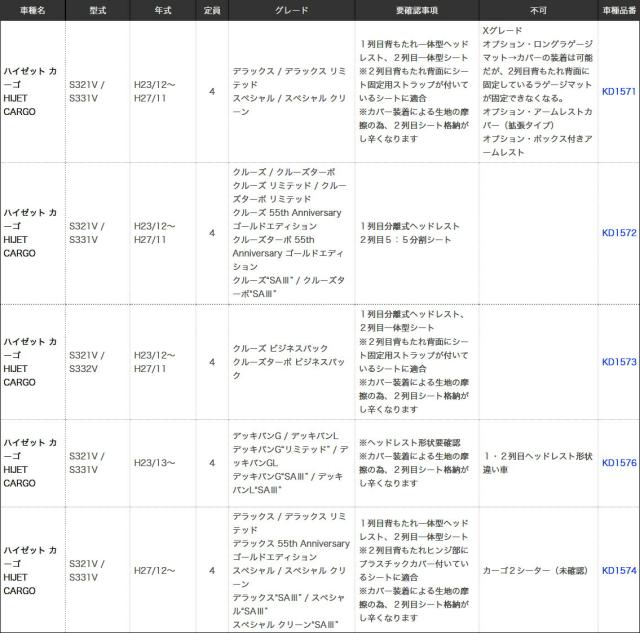
Task: Click the 定員 column header
Action: 211,10
